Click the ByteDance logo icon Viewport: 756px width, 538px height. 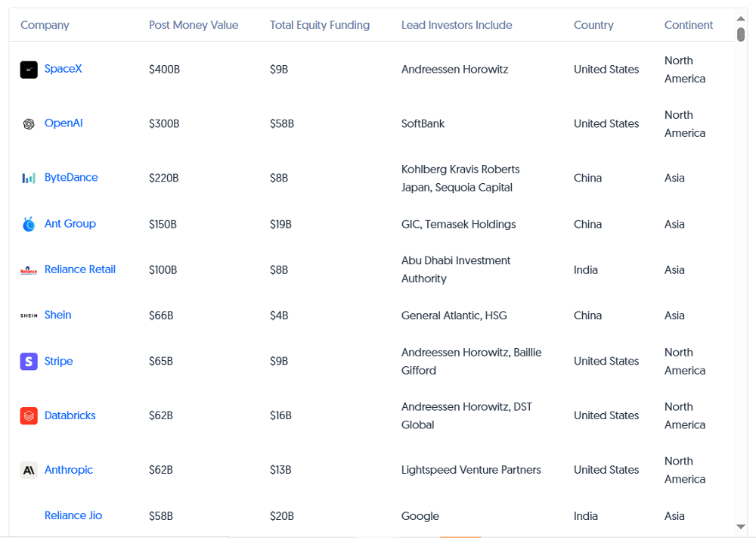tap(29, 178)
